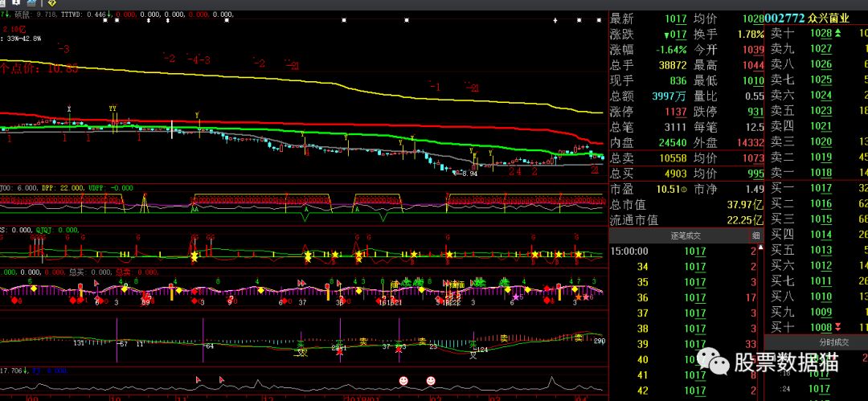Viewport: 868px width, 401px height.
Task: Click the 卖五 price 1023
Action: click(821, 111)
